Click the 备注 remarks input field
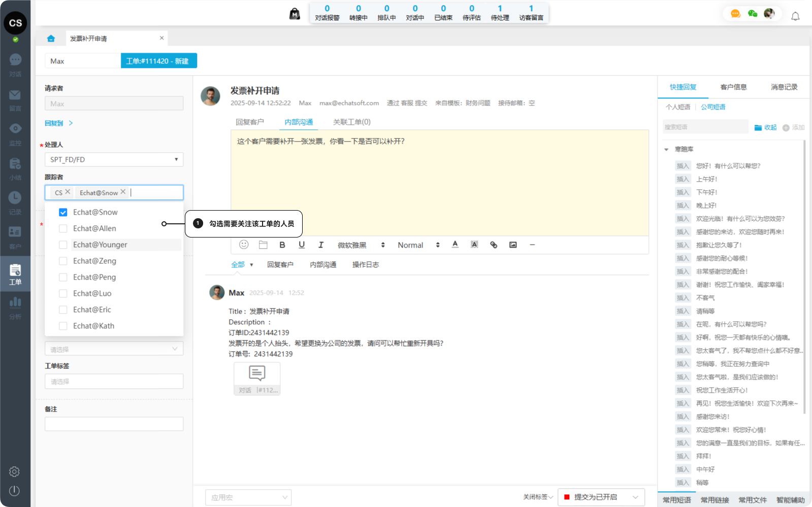Image resolution: width=812 pixels, height=507 pixels. (114, 424)
